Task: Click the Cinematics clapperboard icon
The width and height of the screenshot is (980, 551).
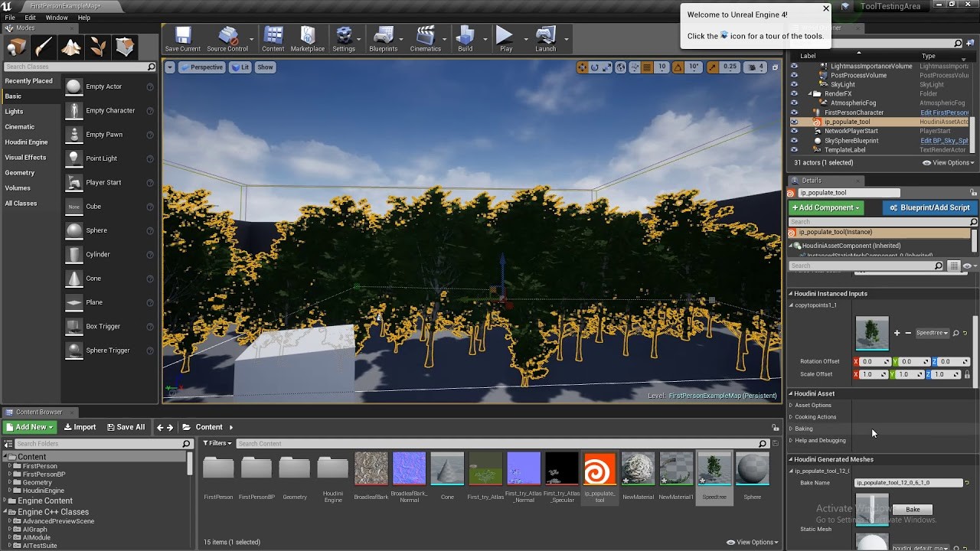Action: click(425, 38)
